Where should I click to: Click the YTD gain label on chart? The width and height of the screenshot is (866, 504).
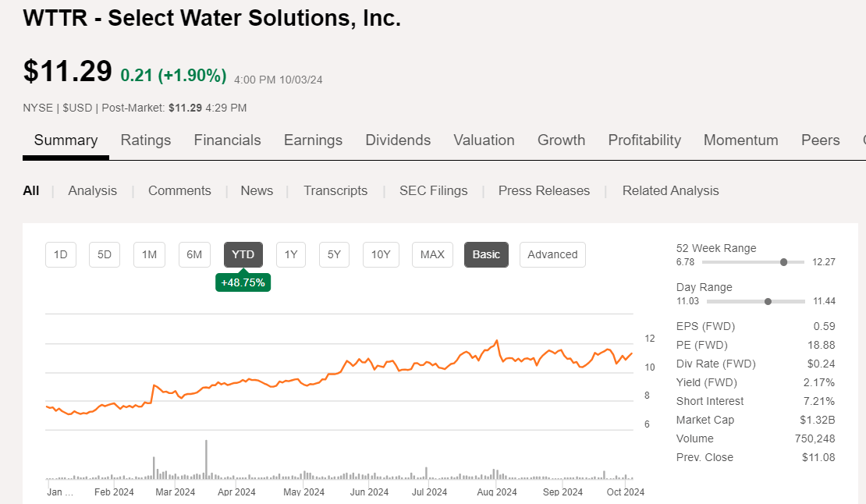point(243,282)
